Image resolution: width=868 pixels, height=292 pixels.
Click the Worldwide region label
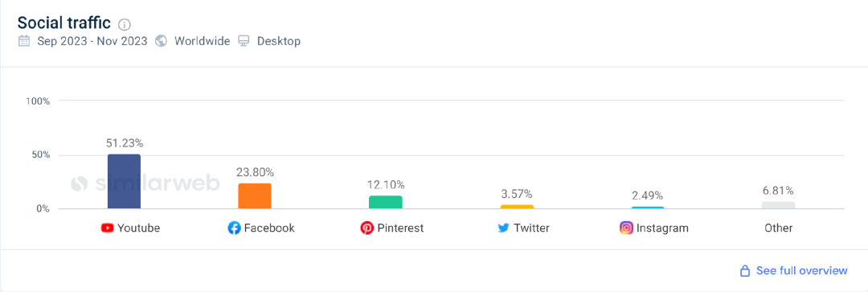pyautogui.click(x=202, y=41)
